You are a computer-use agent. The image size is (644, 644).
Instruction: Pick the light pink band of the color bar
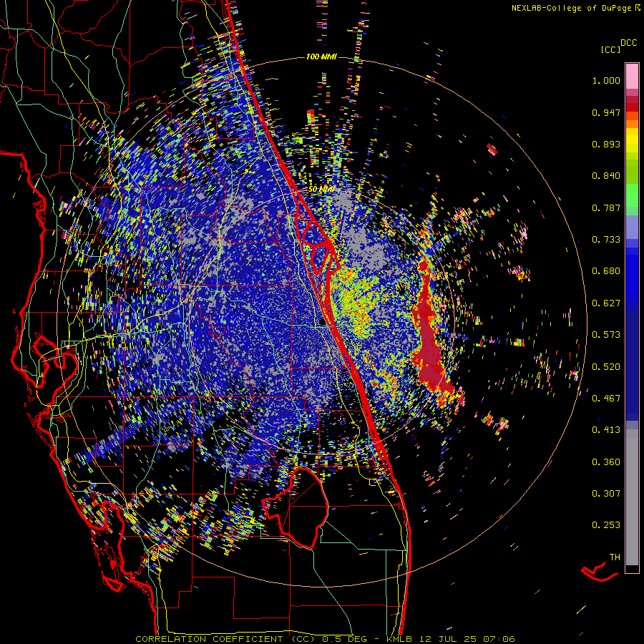[x=632, y=76]
